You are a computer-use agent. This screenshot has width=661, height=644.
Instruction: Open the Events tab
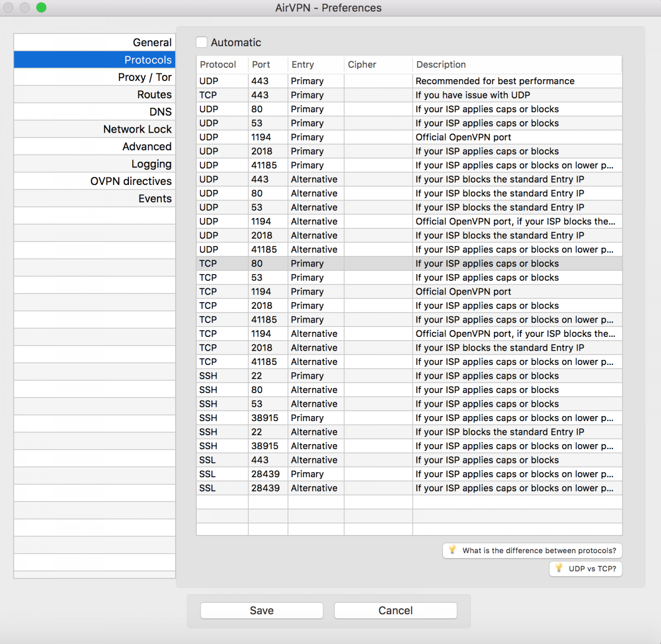click(94, 198)
